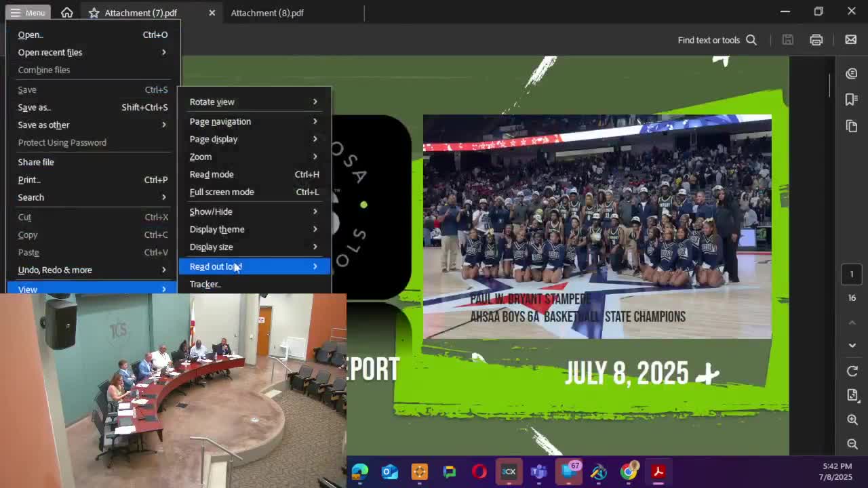Go to next page with down chevron

(x=852, y=345)
